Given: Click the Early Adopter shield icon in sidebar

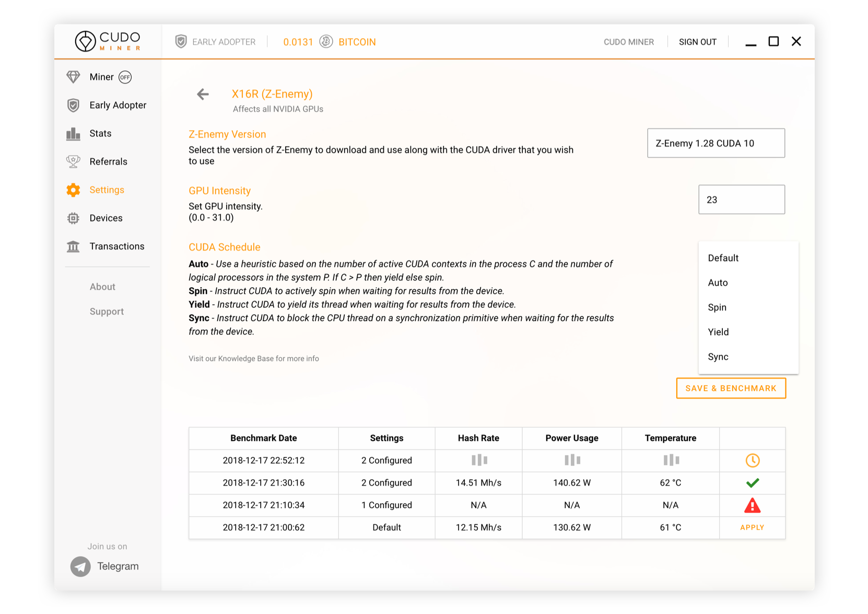Looking at the screenshot, I should click(73, 105).
